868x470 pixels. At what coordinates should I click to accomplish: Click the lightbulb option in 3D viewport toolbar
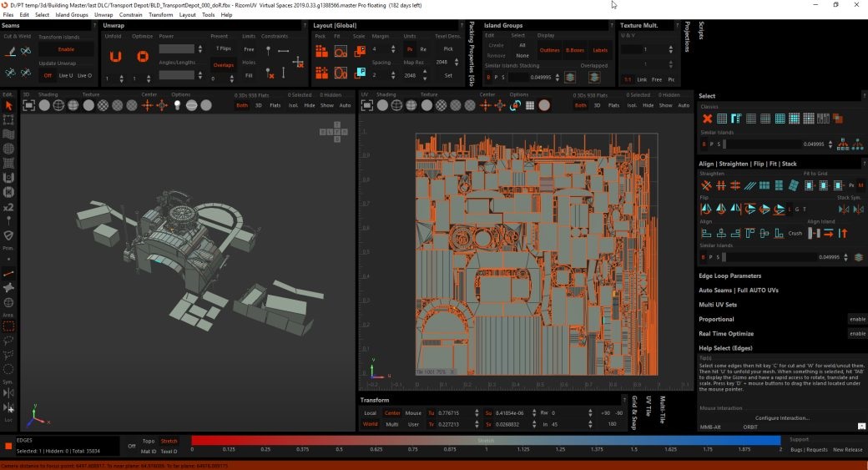(x=177, y=105)
